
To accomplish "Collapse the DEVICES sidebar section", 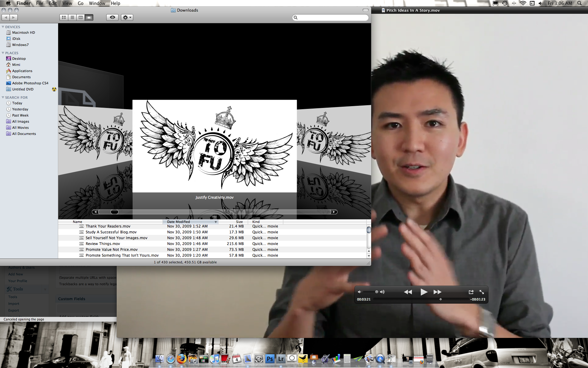I will 3,27.
